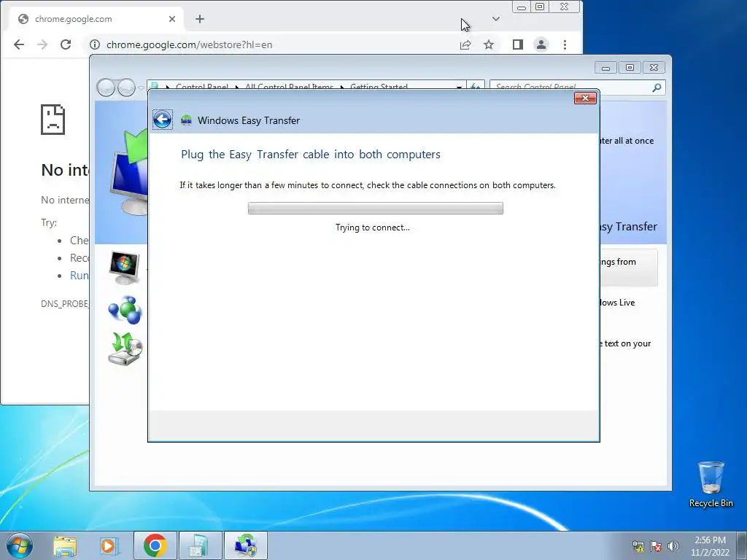This screenshot has width=747, height=560.
Task: Open the Chrome profile menu
Action: coord(541,44)
